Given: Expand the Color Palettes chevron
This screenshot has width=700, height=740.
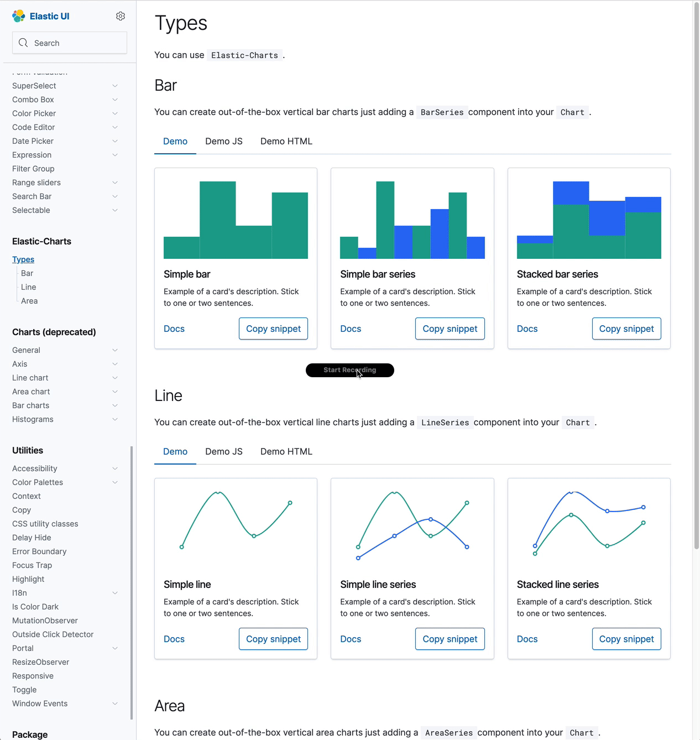Looking at the screenshot, I should pyautogui.click(x=115, y=482).
